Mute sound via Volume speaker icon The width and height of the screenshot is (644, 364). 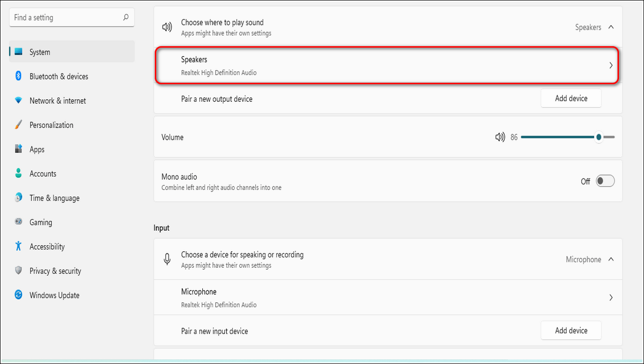click(499, 137)
